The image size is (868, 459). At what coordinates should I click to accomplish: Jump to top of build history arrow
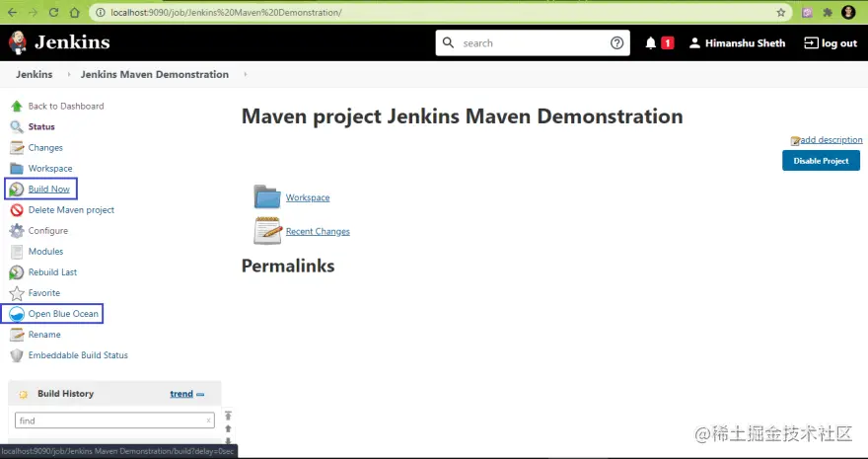228,416
